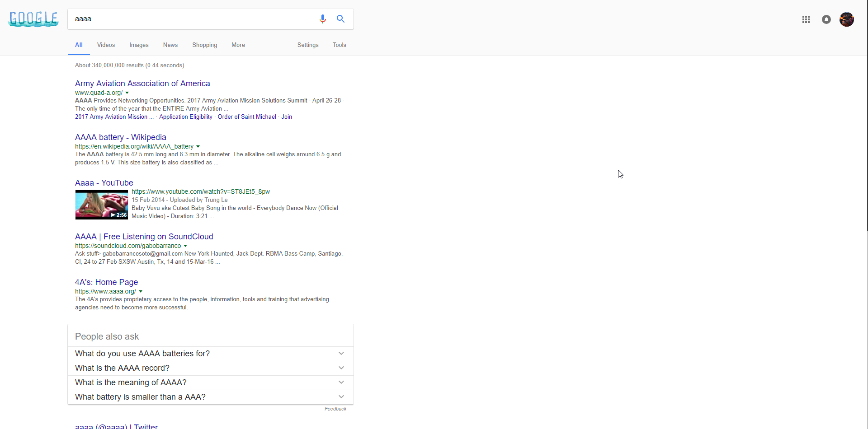
Task: Play the YouTube video thumbnail
Action: click(102, 205)
